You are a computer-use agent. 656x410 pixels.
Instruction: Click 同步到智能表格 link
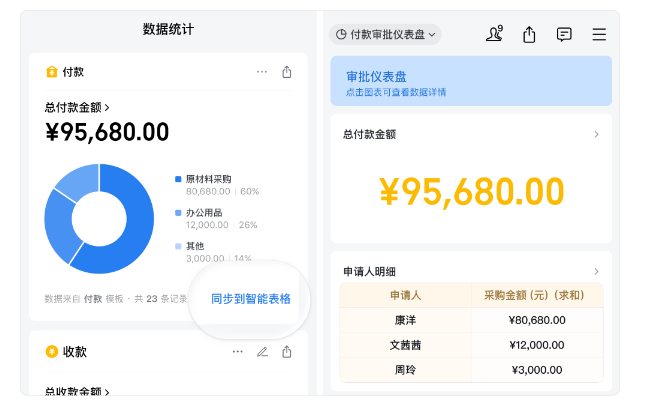coord(251,299)
